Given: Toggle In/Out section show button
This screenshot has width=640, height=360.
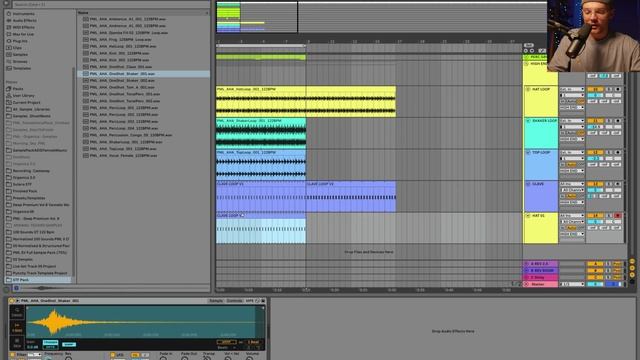Looking at the screenshot, I should 632,261.
